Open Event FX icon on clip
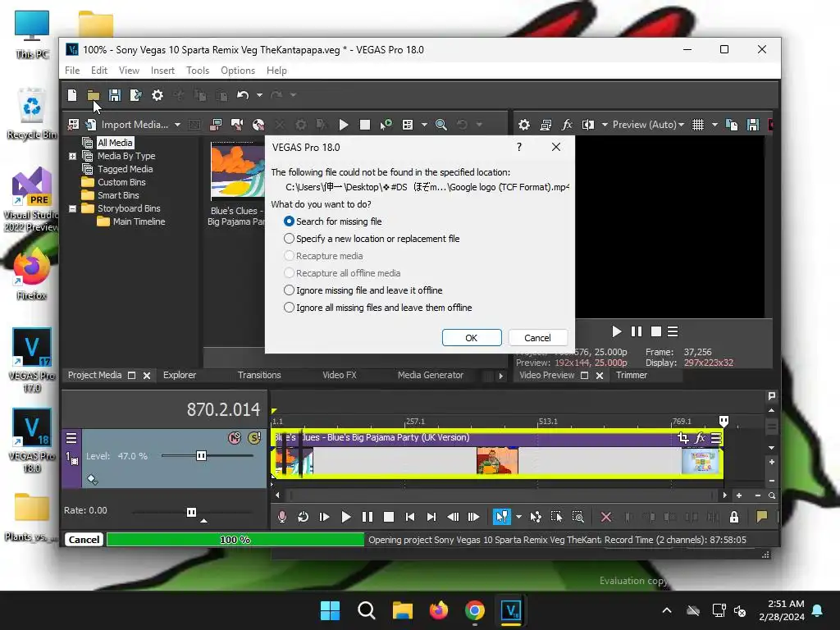The height and width of the screenshot is (630, 840). pyautogui.click(x=700, y=438)
